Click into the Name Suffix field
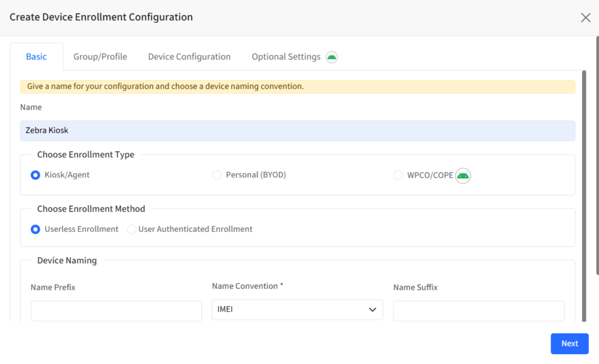 [478, 311]
